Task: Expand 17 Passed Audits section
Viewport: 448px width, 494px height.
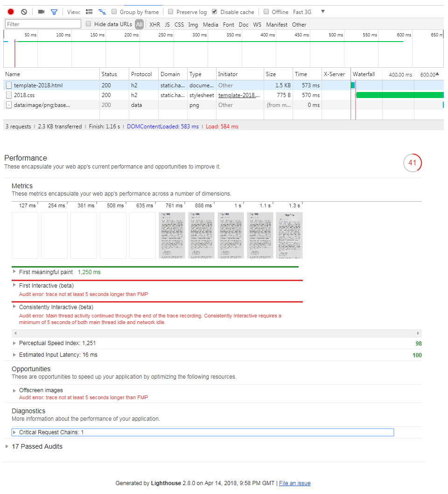Action: 7,446
